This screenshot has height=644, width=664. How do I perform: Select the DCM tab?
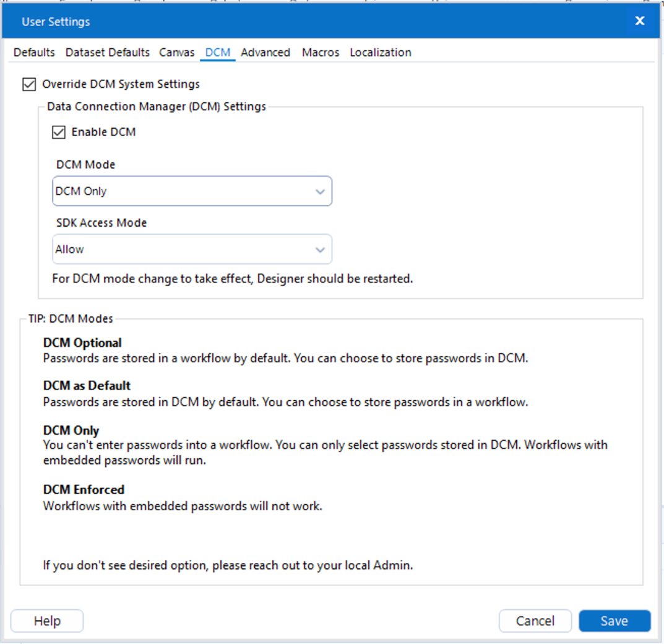click(217, 53)
